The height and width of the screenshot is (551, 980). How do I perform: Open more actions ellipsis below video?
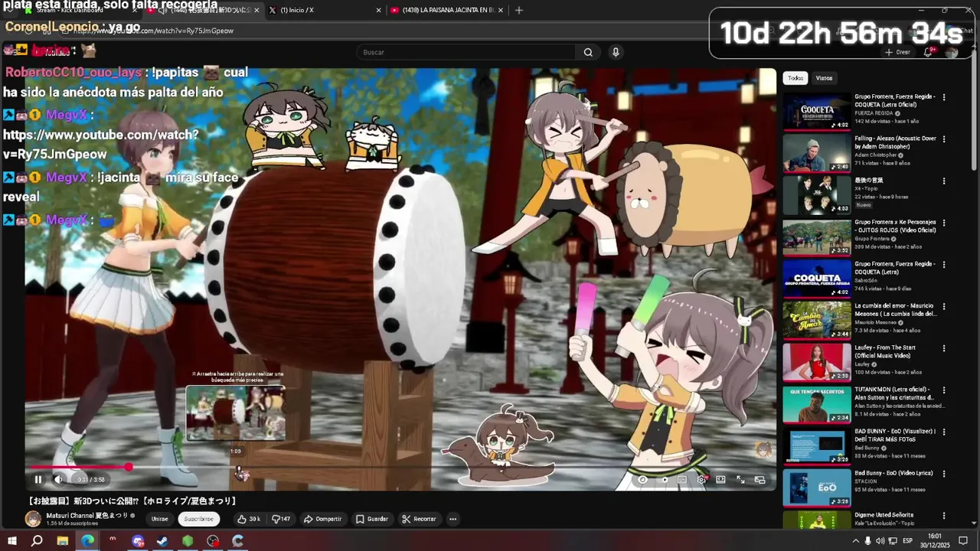coord(452,519)
